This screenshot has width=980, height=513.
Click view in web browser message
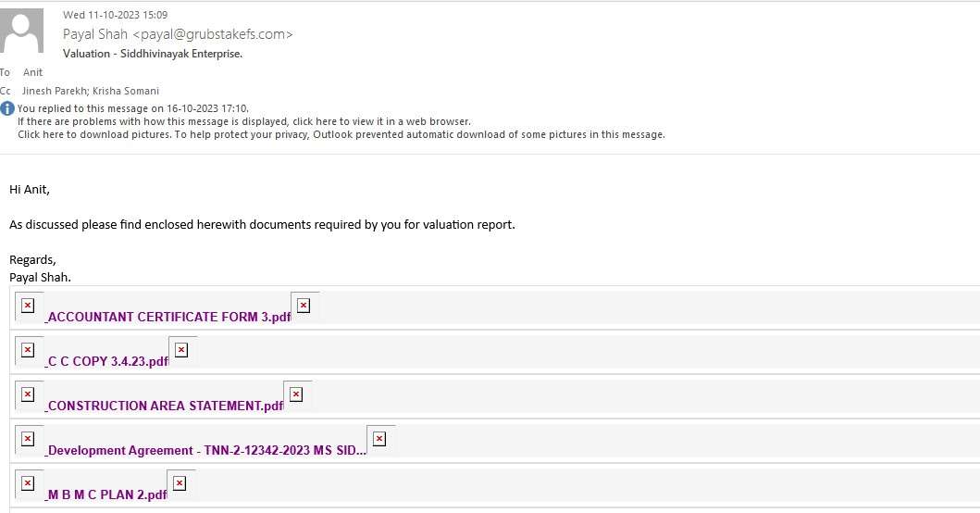click(x=243, y=121)
